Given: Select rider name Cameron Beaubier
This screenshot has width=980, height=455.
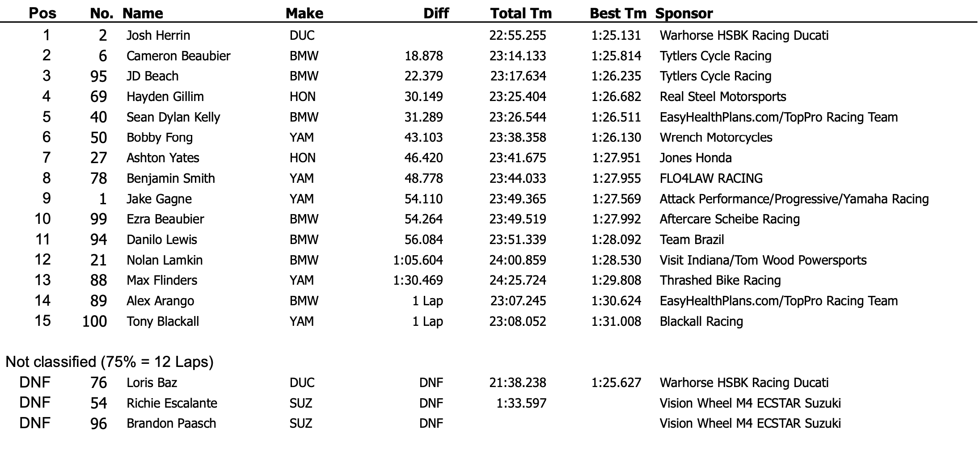Looking at the screenshot, I should (x=178, y=56).
